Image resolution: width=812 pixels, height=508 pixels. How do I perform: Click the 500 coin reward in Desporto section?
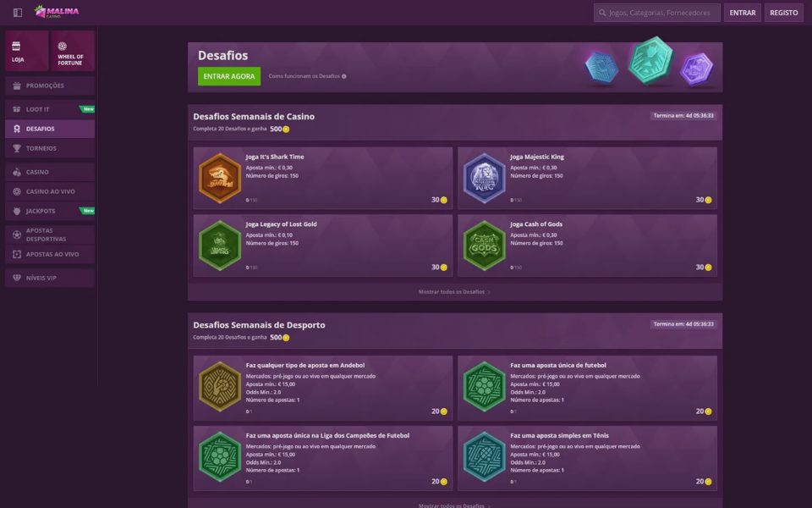(x=280, y=338)
